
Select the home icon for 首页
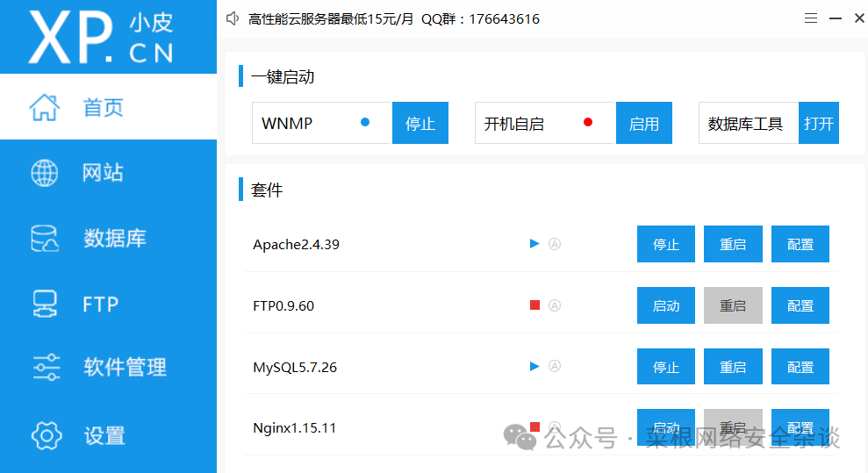click(44, 107)
